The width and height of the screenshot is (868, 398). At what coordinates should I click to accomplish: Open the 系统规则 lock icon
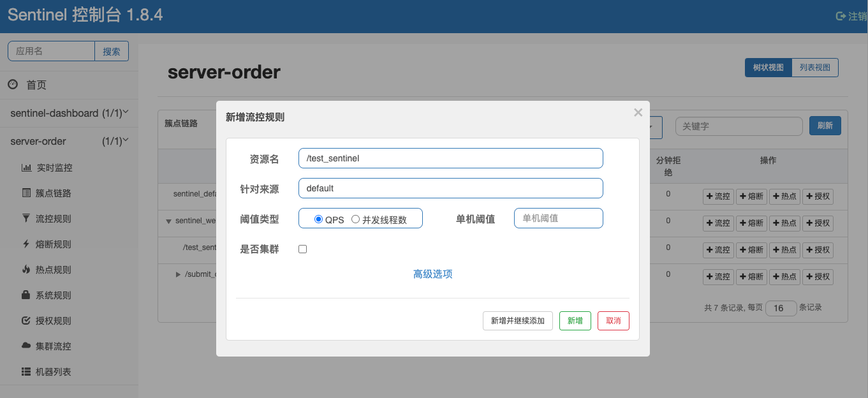tap(26, 295)
